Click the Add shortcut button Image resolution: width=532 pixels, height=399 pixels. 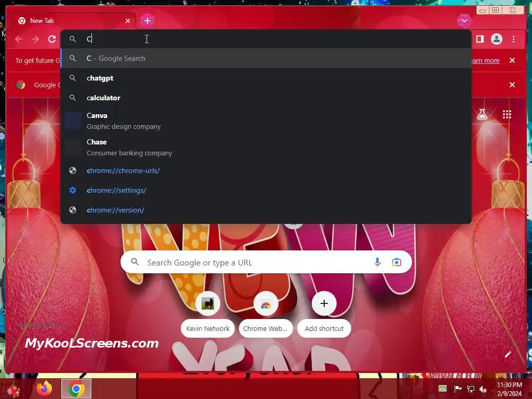tap(324, 314)
